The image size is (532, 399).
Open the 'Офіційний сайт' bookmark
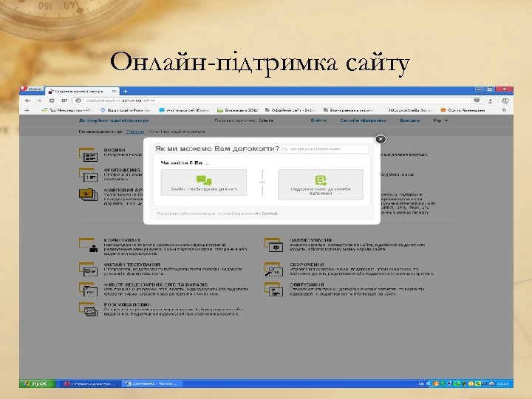click(290, 110)
